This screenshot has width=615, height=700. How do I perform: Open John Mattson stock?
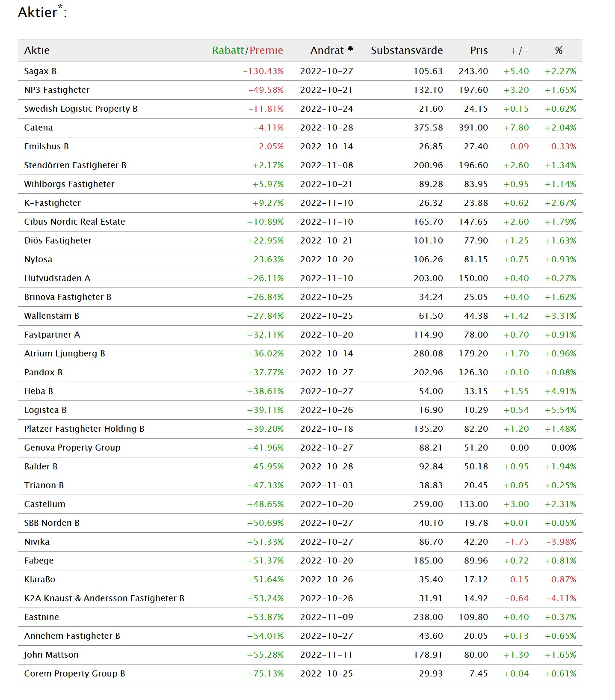[x=51, y=655]
